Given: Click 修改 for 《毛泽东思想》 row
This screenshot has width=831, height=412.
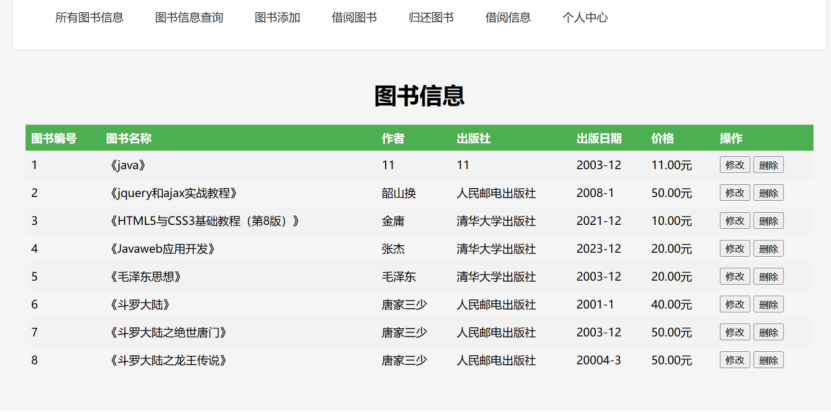Looking at the screenshot, I should tap(735, 276).
